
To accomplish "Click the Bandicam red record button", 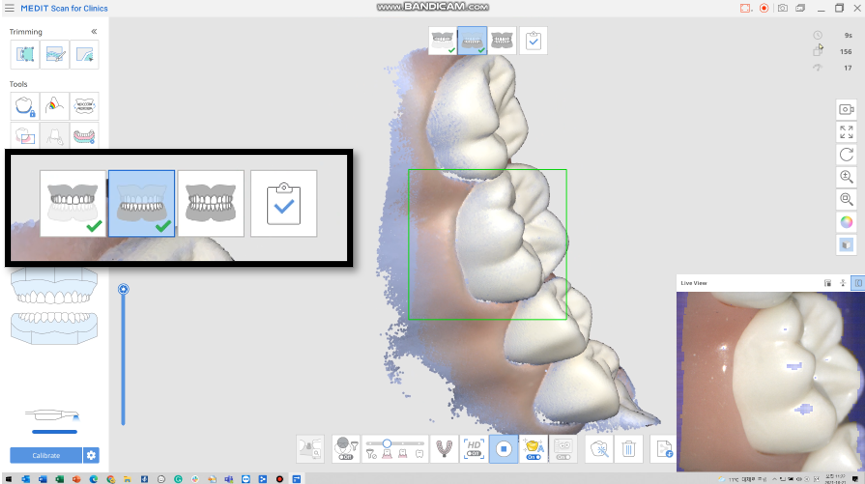I will coord(764,8).
